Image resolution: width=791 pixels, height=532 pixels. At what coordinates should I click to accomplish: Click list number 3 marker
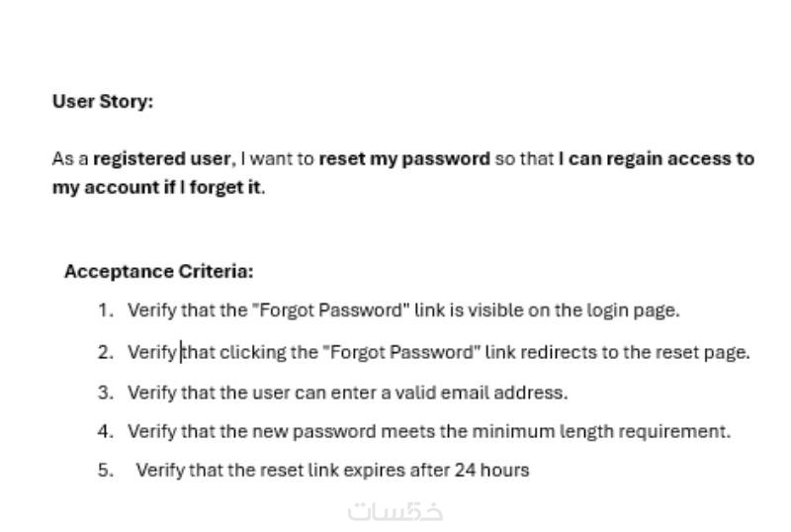[x=105, y=393]
